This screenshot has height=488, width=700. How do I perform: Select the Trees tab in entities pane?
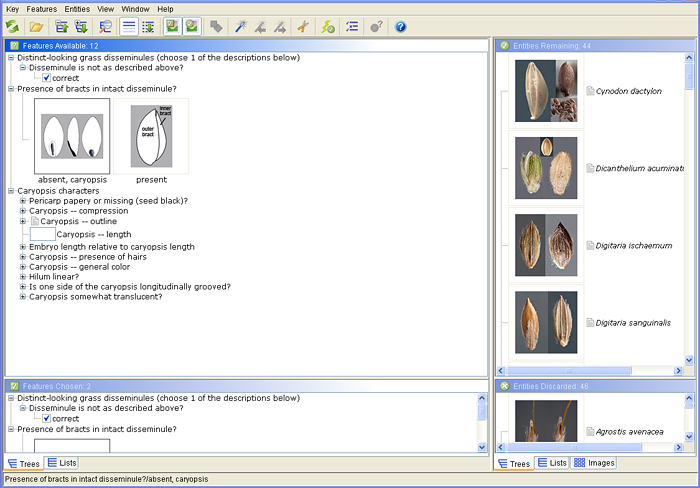pyautogui.click(x=514, y=464)
